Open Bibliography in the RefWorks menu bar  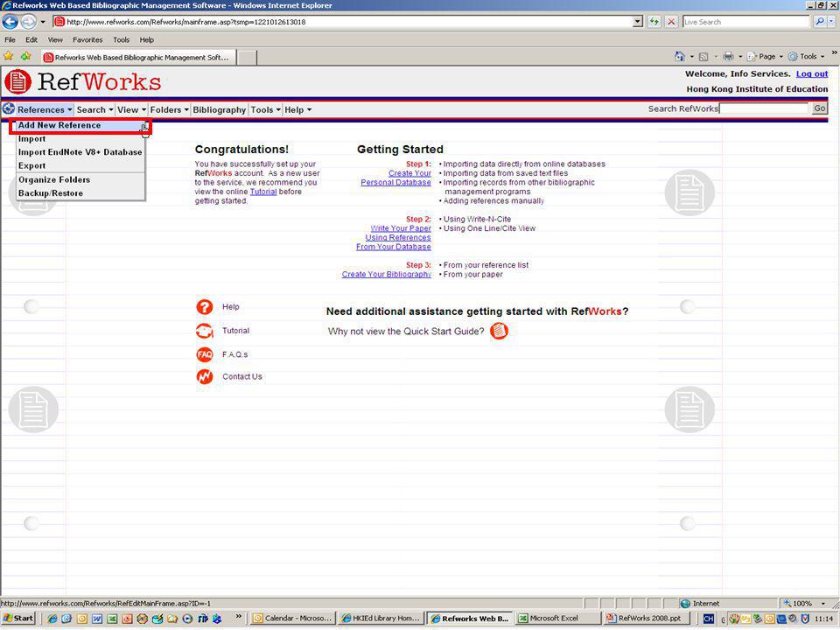pos(219,110)
